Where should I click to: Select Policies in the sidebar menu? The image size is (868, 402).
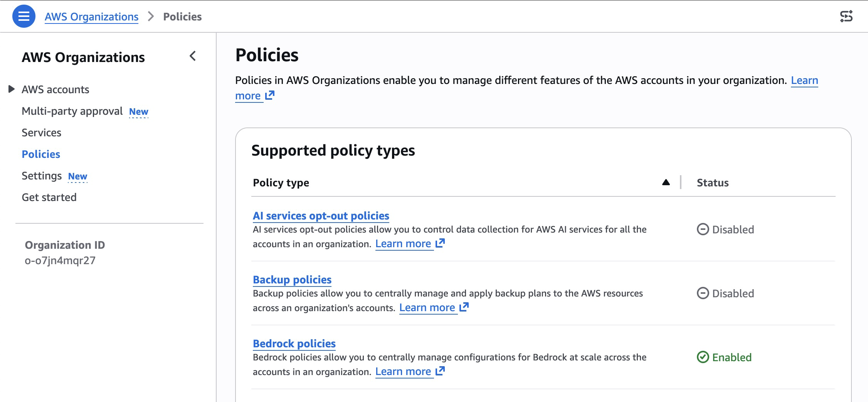[41, 154]
